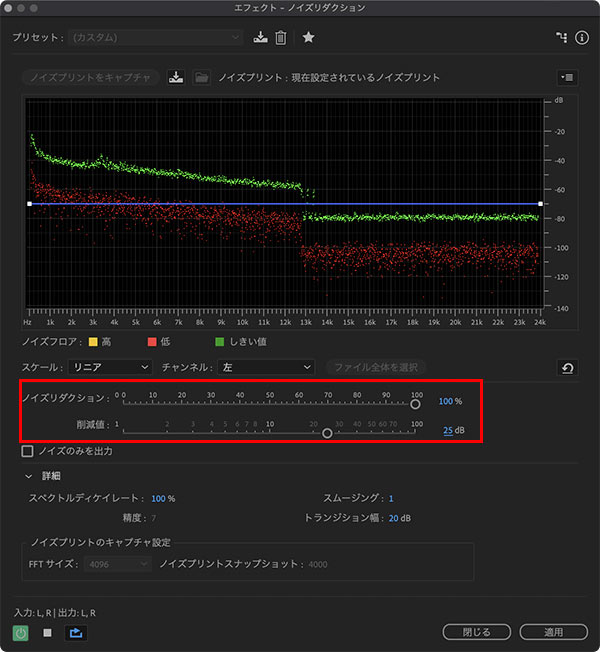This screenshot has height=652, width=600.
Task: Open the graph options menu icon
Action: coord(567,77)
